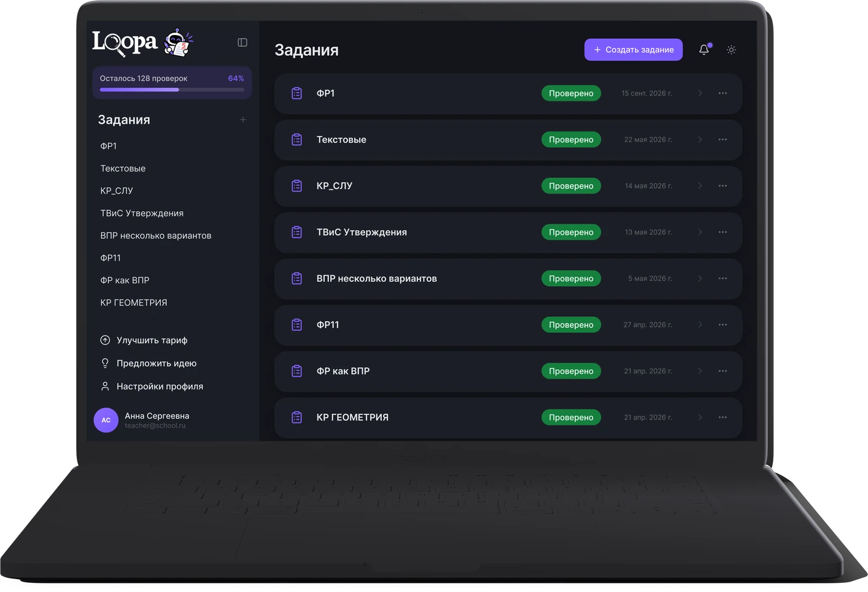This screenshot has width=868, height=592.
Task: Open КР_СЛУ from the sidebar
Action: point(117,191)
